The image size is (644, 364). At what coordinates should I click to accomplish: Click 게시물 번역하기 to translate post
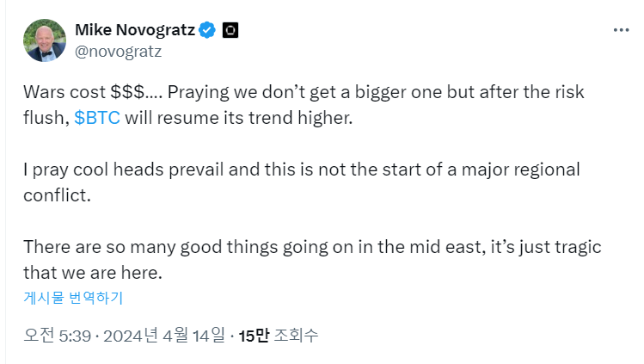click(x=73, y=298)
